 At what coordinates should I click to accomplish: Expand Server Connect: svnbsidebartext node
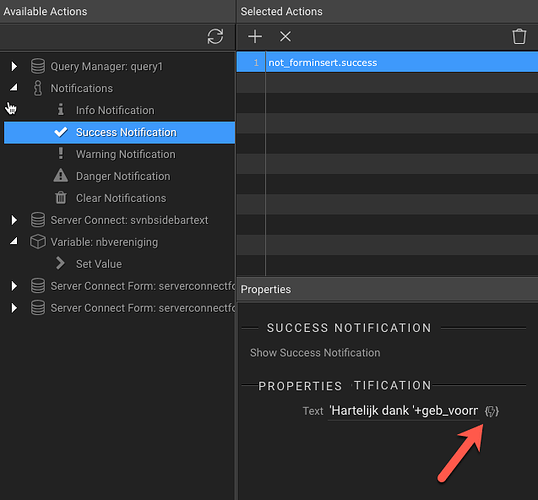tap(14, 220)
